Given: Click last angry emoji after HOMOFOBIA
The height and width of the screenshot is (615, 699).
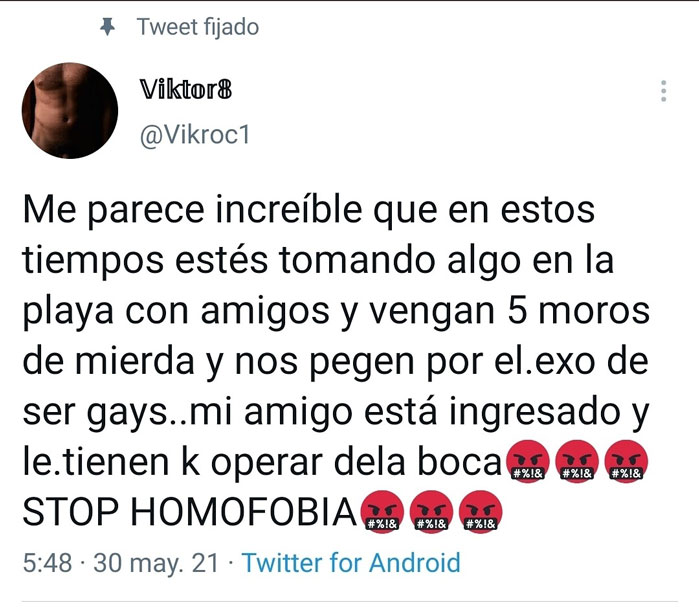Looking at the screenshot, I should click(480, 512).
